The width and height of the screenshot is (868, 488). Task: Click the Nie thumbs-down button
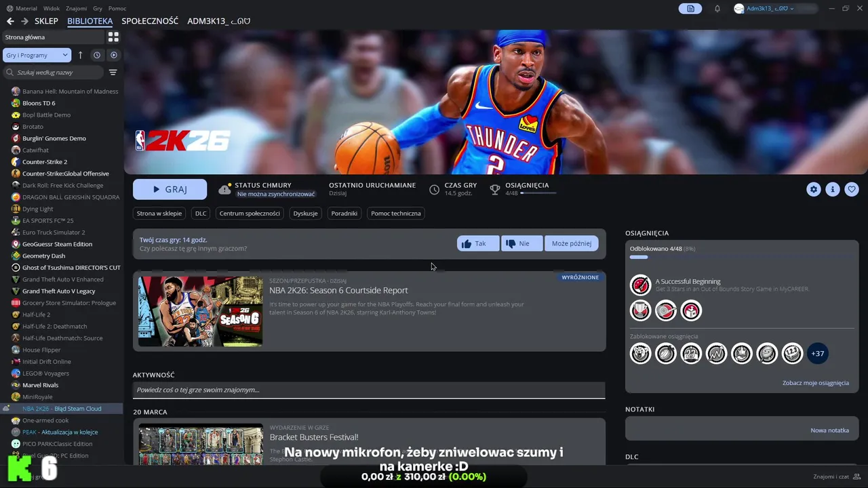(x=521, y=243)
